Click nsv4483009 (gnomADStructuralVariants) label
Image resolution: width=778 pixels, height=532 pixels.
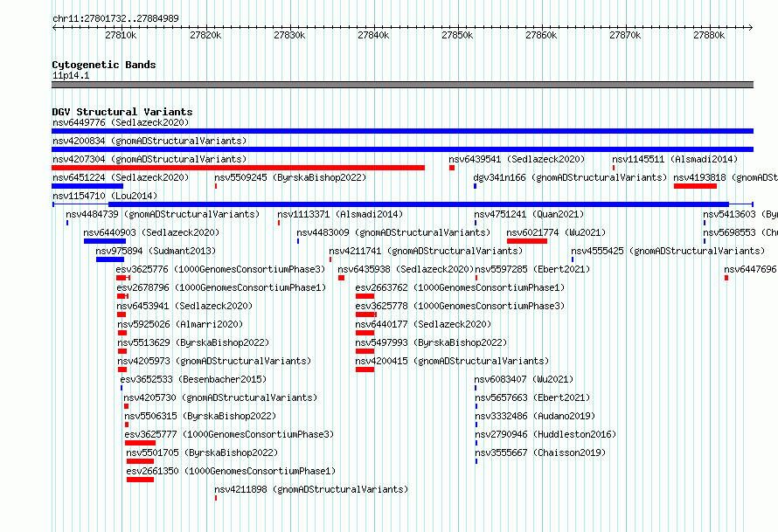point(393,232)
